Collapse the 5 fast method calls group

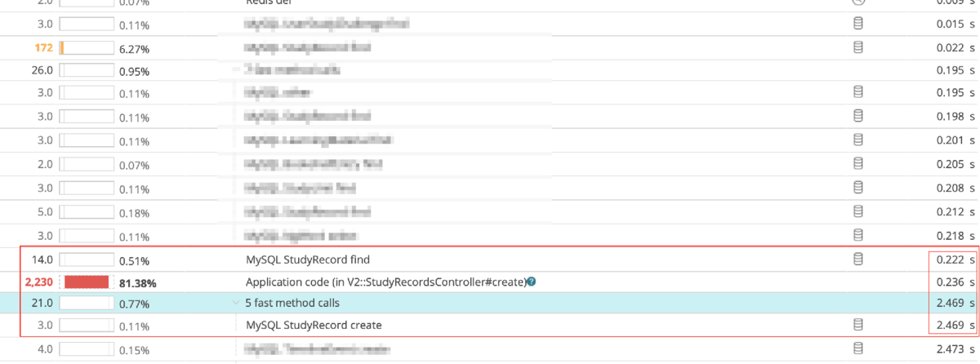pyautogui.click(x=236, y=304)
